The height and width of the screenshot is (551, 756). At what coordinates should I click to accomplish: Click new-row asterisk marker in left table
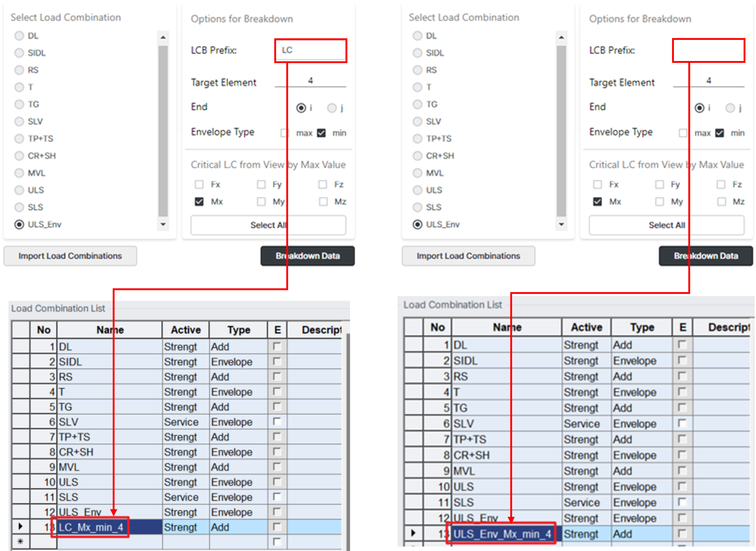click(21, 541)
